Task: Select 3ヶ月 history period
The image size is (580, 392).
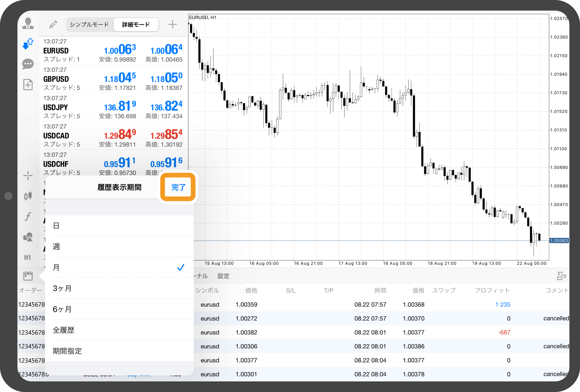Action: (x=119, y=288)
